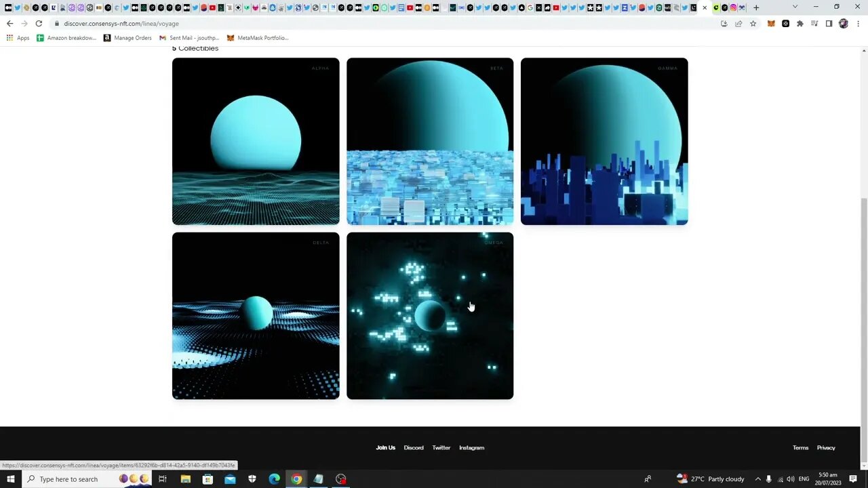
Task: Open the volume speaker tray icon
Action: tap(790, 479)
